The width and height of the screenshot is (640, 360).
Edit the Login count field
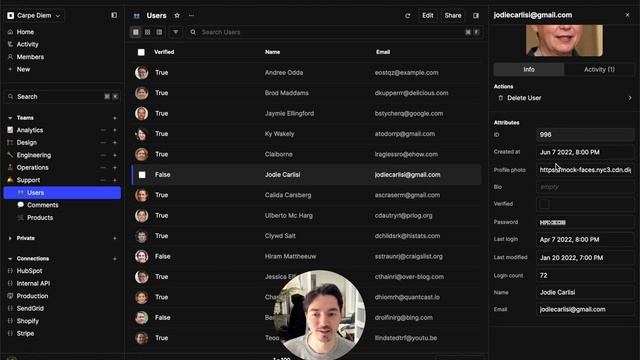[585, 276]
